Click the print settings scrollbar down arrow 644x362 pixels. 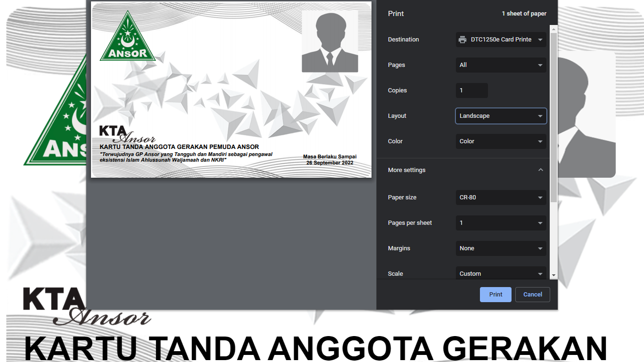click(x=553, y=275)
